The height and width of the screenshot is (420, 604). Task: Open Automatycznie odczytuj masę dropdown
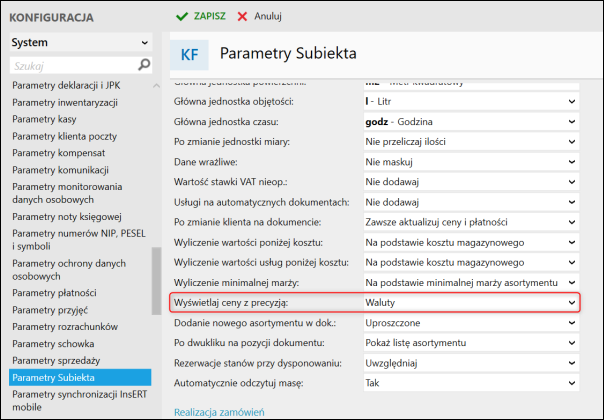pos(471,383)
